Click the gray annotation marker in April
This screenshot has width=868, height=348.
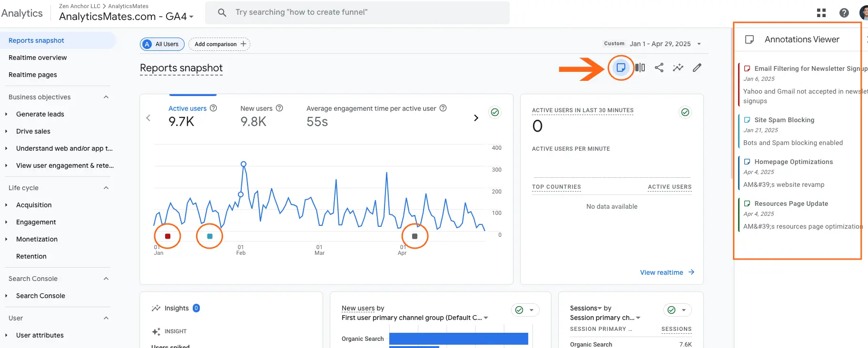pyautogui.click(x=414, y=236)
